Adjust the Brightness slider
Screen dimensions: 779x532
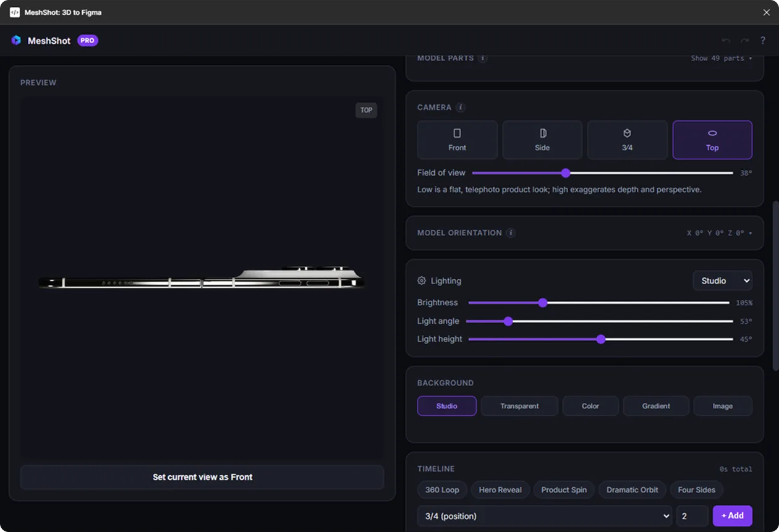598,303
